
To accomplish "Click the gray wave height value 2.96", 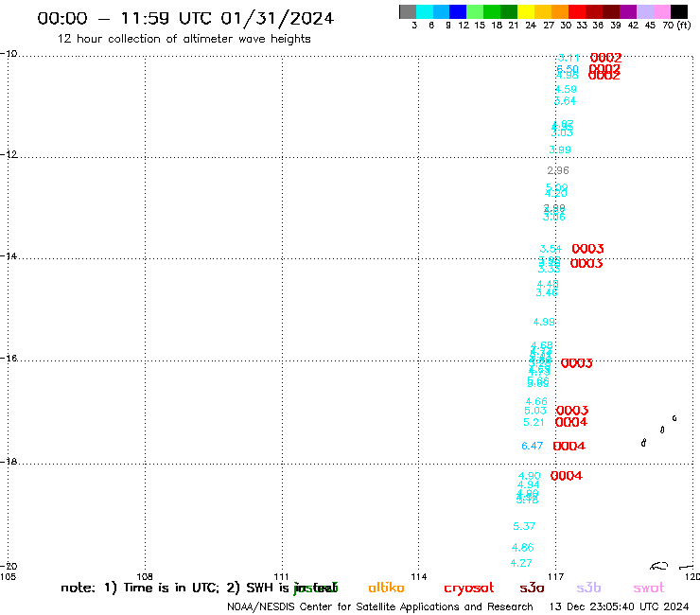I will point(558,170).
